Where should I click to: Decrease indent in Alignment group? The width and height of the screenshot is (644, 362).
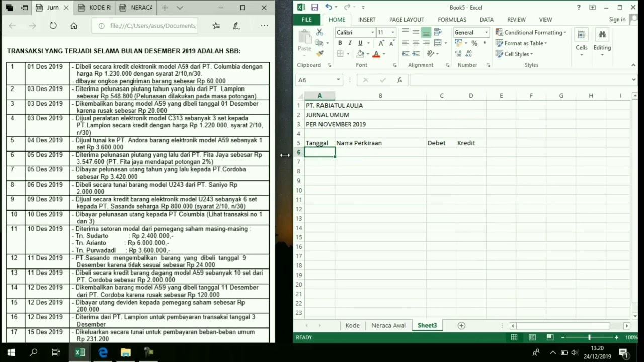pyautogui.click(x=406, y=54)
